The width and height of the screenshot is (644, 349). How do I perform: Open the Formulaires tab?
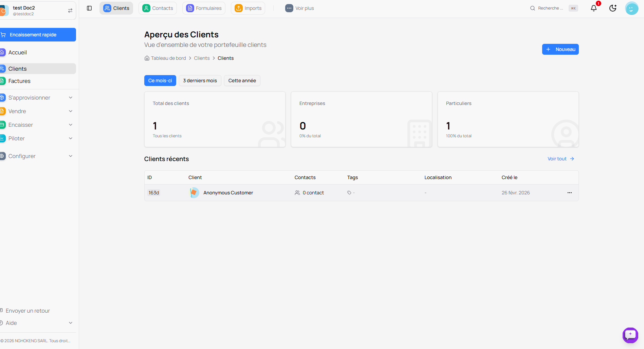point(204,8)
